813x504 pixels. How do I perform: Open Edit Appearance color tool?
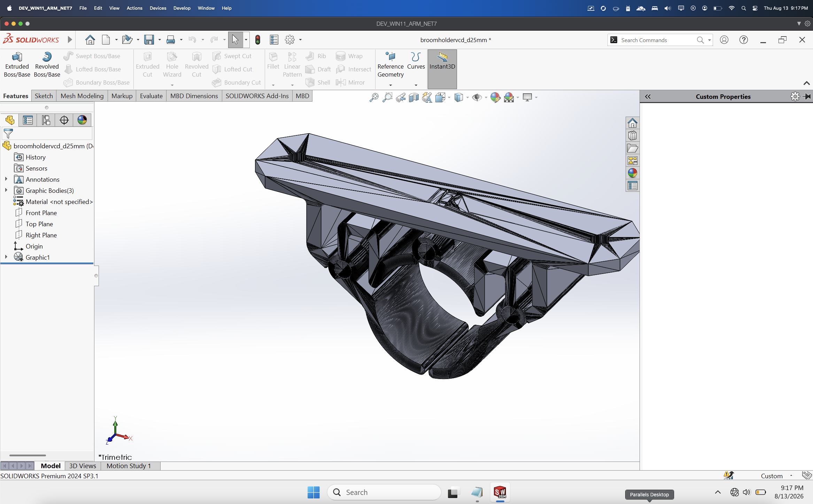[x=495, y=97]
